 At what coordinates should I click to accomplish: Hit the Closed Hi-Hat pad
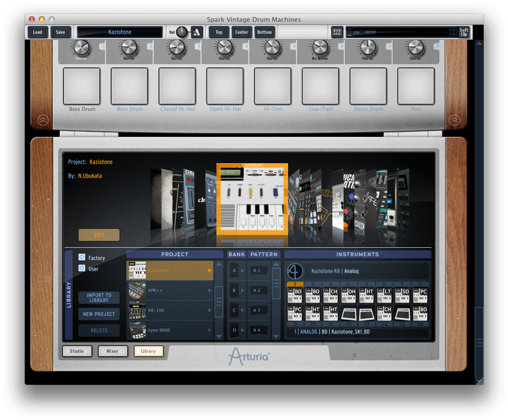[x=177, y=86]
